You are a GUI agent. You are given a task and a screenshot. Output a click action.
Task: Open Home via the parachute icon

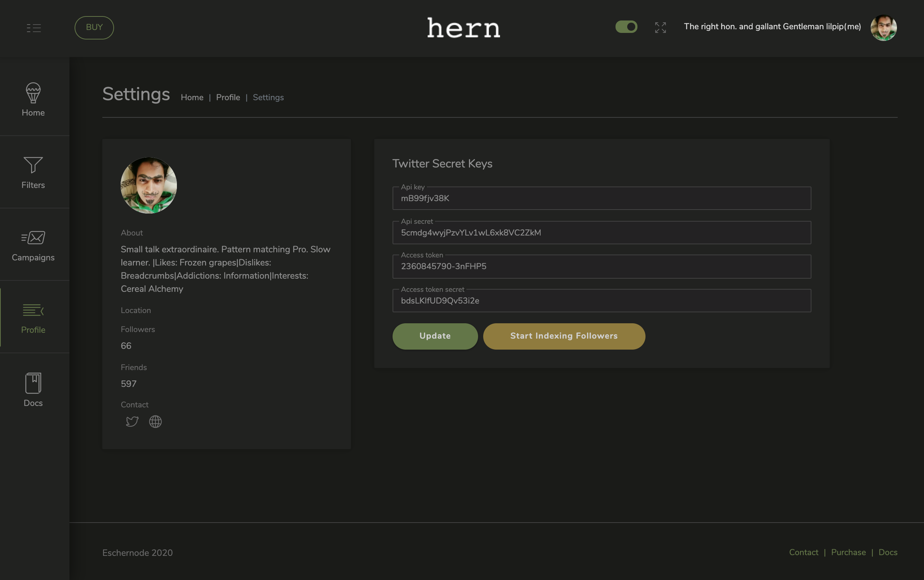point(33,93)
